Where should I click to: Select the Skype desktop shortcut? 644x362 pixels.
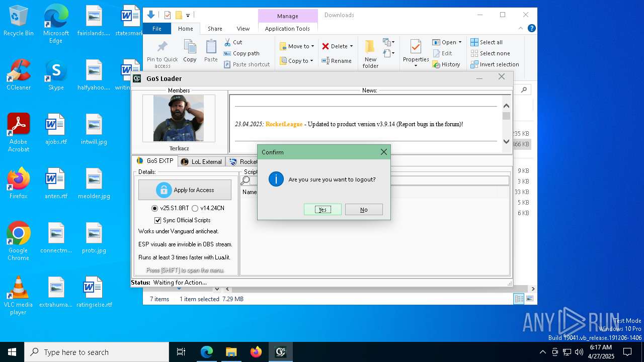(56, 75)
